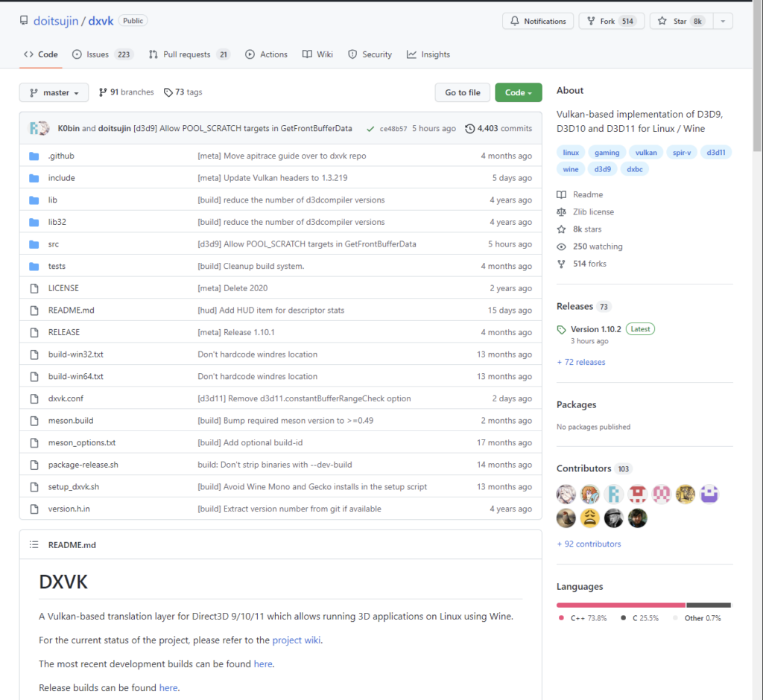The image size is (763, 700).
Task: Open the project wiki link
Action: click(x=297, y=640)
